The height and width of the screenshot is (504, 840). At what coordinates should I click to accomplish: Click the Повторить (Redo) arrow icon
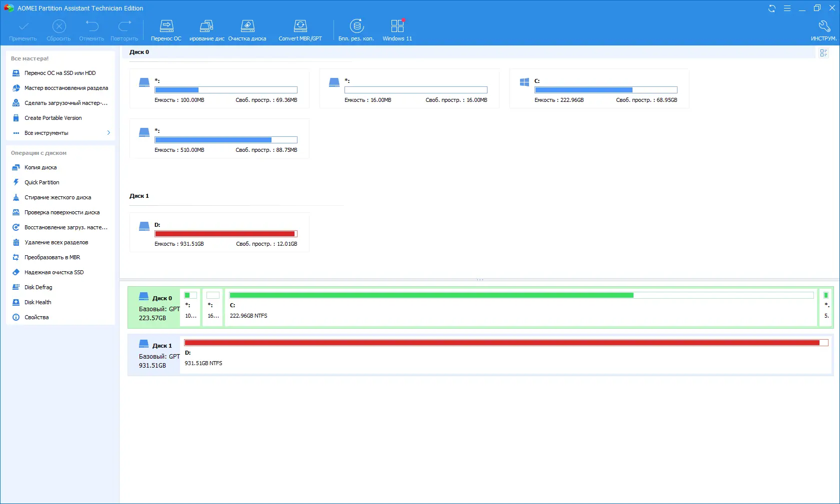pyautogui.click(x=124, y=25)
